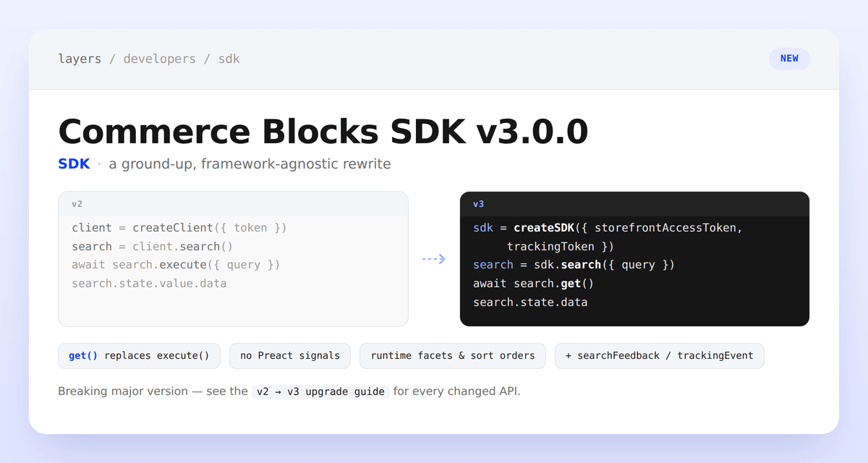Viewport: 868px width, 463px height.
Task: Open the 'layers' breadcrumb
Action: 80,59
